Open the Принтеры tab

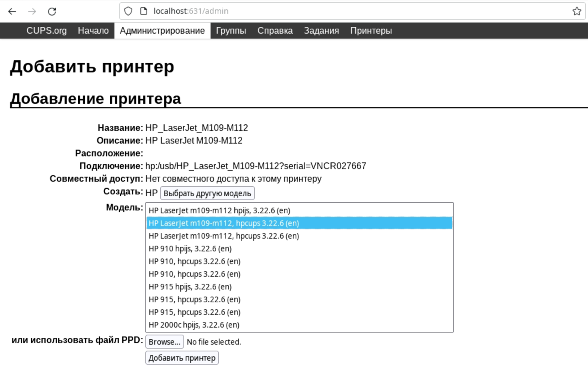coord(371,31)
